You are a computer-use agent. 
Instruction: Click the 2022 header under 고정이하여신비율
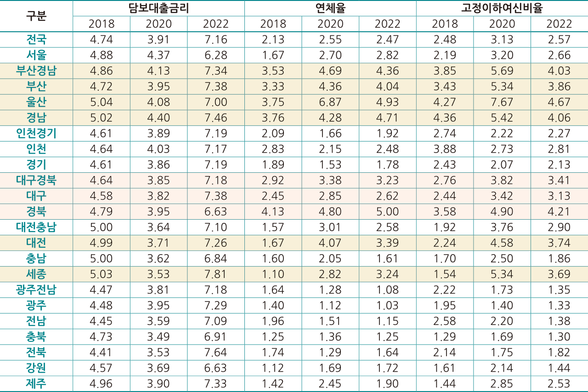point(560,24)
